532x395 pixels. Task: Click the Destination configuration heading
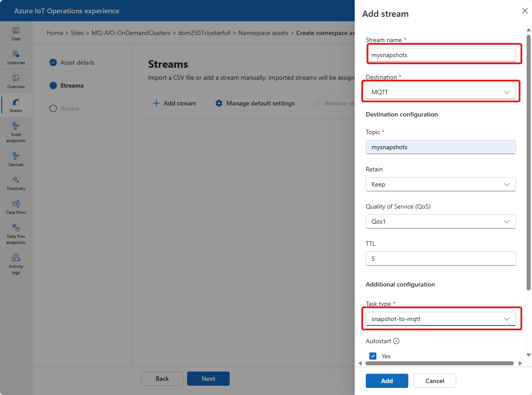[402, 114]
